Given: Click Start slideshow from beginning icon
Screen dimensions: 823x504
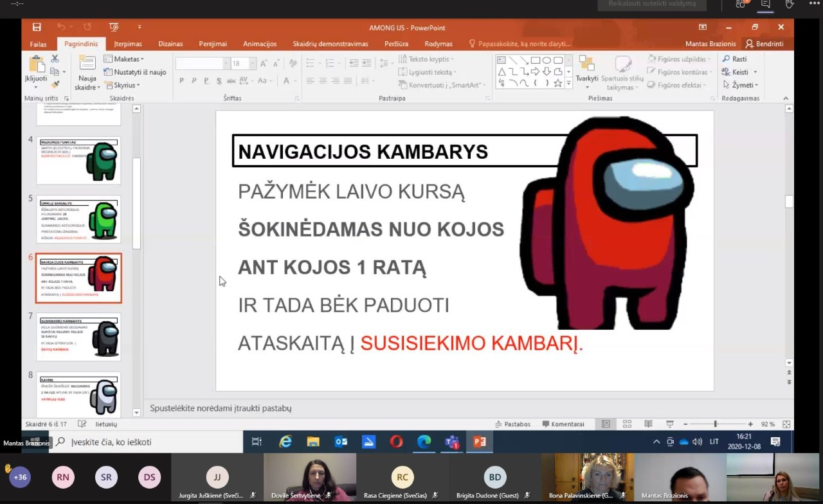Looking at the screenshot, I should [114, 27].
